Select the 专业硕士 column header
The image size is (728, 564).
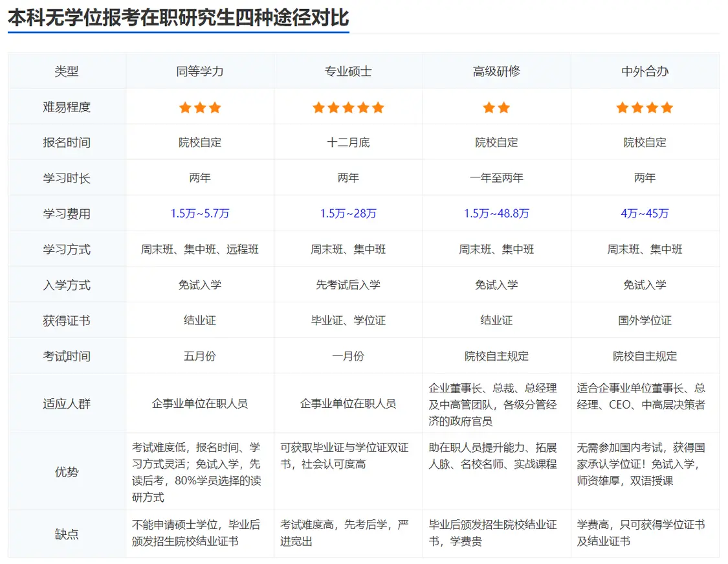[x=348, y=71]
